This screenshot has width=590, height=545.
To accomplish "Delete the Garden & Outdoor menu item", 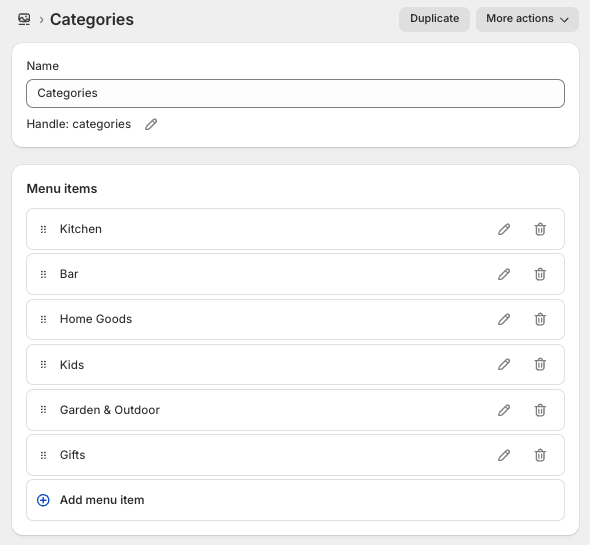I will point(540,410).
